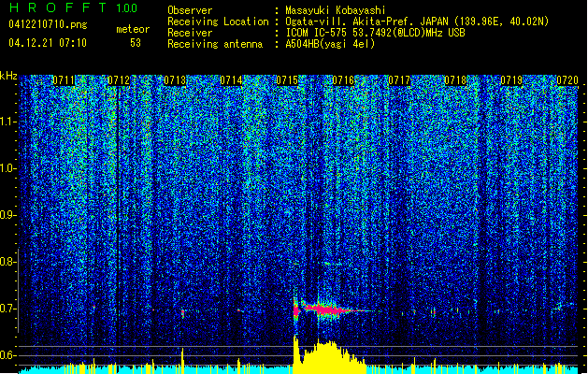Click the 0.6 kHz axis label
Image resolution: width=588 pixels, height=374 pixels.
(x=8, y=355)
